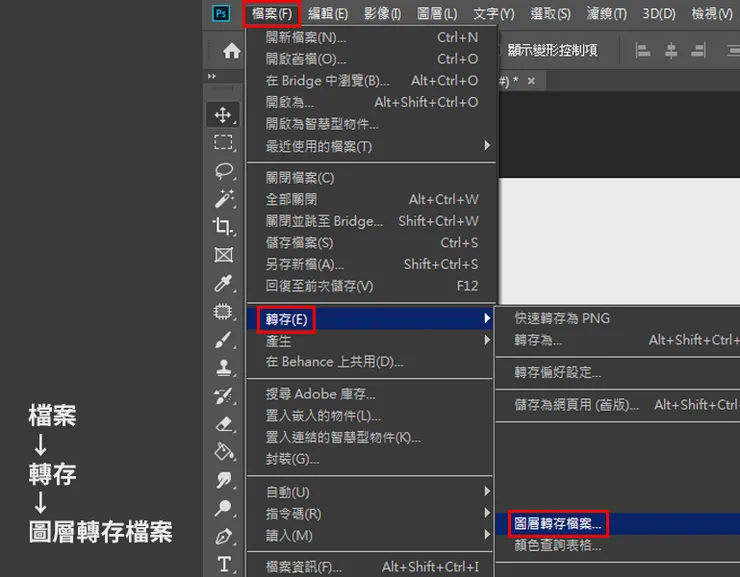
Task: Open the 檢視(V) menu
Action: pyautogui.click(x=712, y=14)
